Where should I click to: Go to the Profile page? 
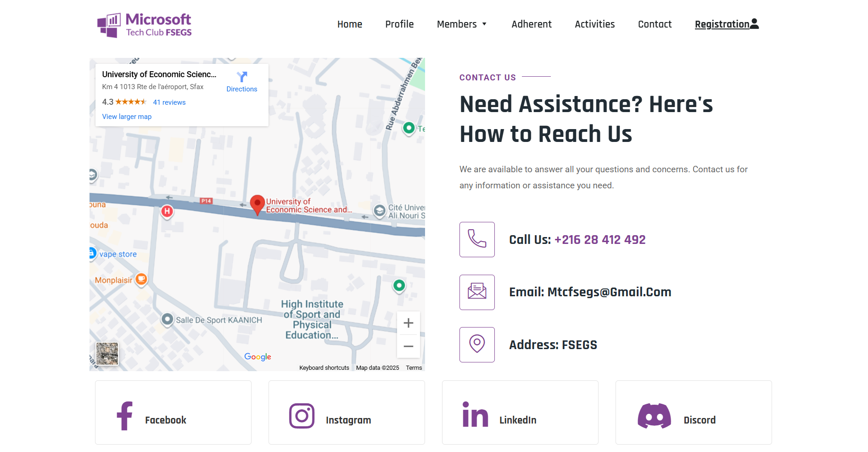(399, 24)
